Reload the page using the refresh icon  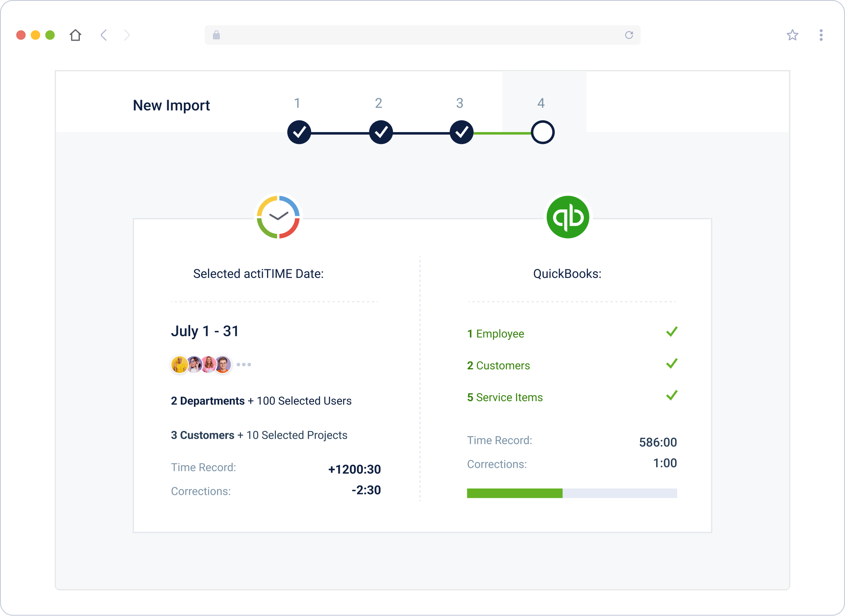pos(629,35)
